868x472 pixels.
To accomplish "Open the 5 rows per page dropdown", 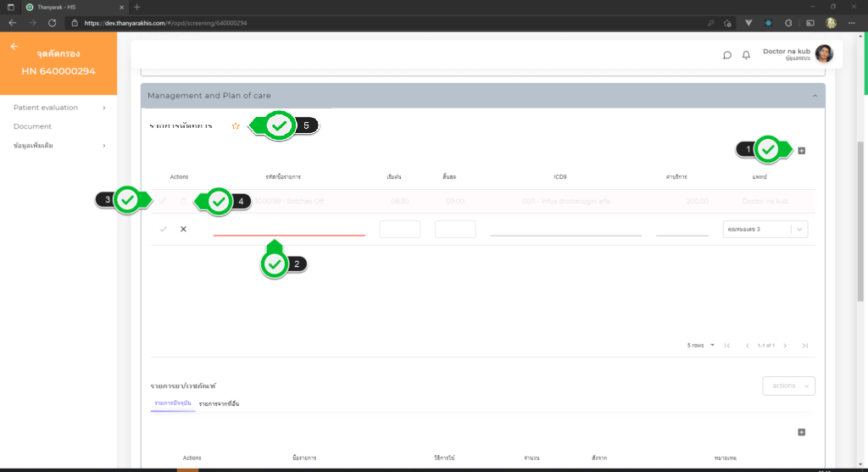I will pyautogui.click(x=700, y=345).
